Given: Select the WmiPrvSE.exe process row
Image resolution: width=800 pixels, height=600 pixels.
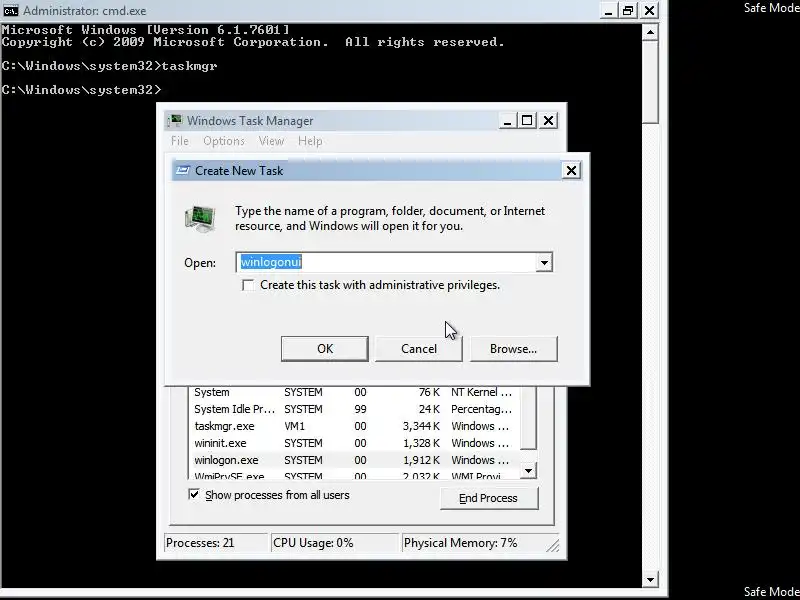Looking at the screenshot, I should 354,475.
